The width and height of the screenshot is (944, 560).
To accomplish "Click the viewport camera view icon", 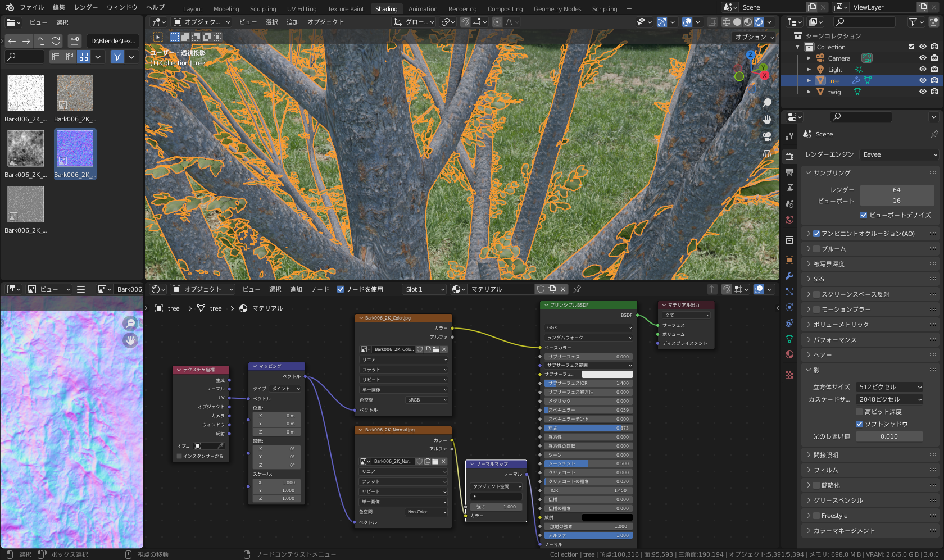I will tap(767, 136).
